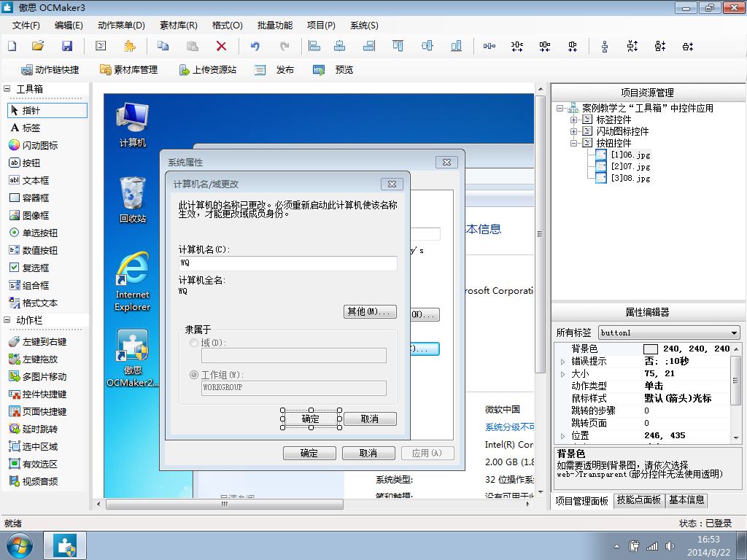Collapse the 按钮控件 tree node

[x=573, y=143]
